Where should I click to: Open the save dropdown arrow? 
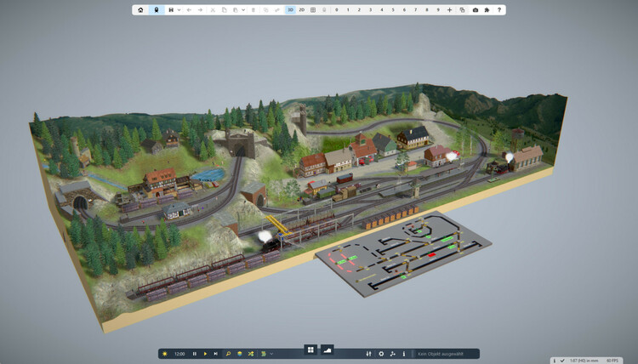coord(179,10)
